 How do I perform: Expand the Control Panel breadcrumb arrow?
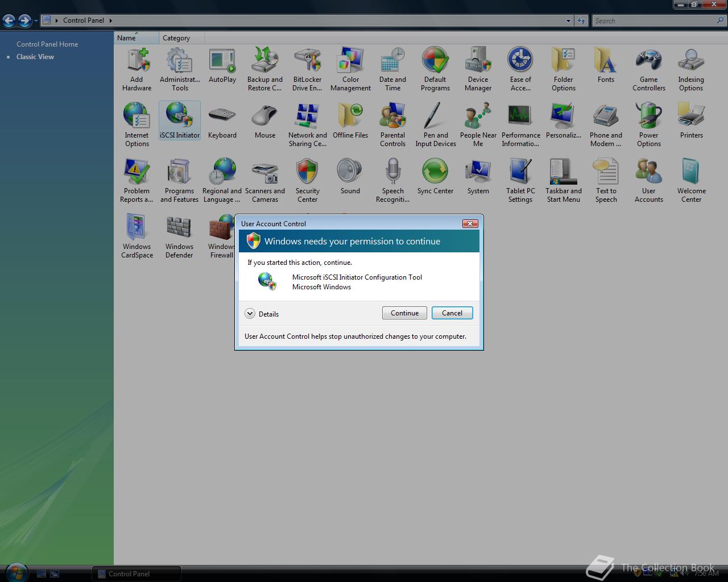click(111, 20)
